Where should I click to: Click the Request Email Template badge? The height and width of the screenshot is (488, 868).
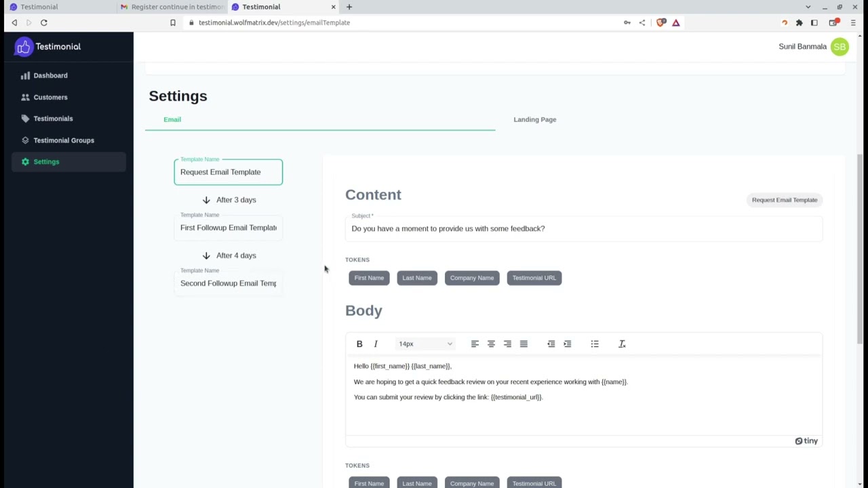pos(785,200)
